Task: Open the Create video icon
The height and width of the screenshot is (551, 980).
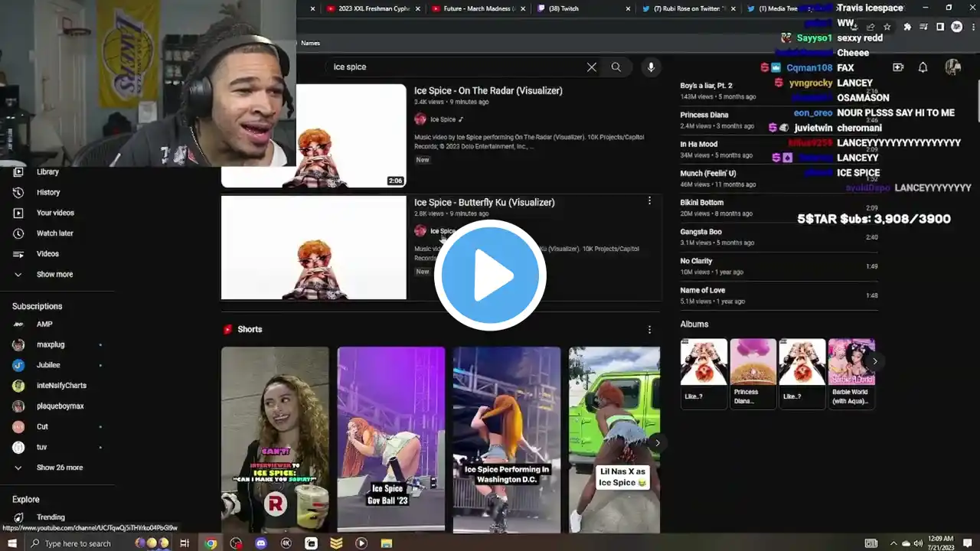Action: [x=898, y=67]
